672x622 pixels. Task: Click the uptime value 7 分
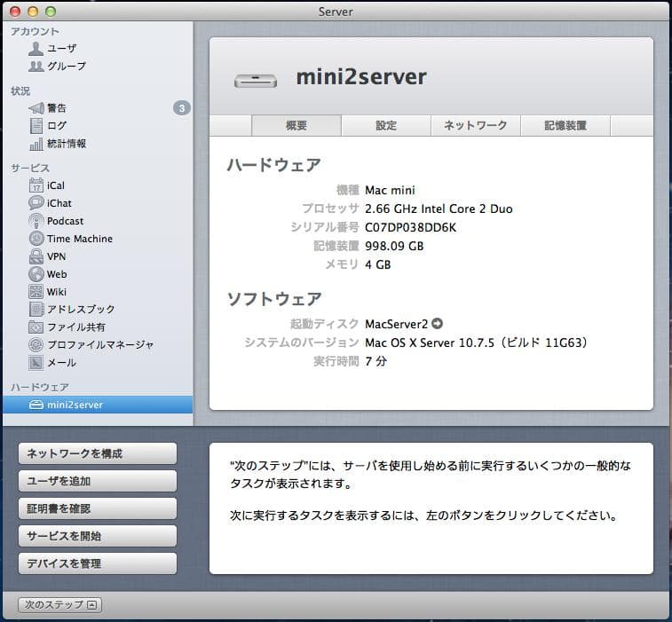376,361
